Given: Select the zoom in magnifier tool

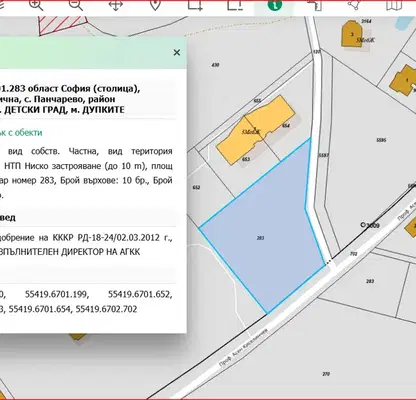Looking at the screenshot, I should click(x=36, y=5).
